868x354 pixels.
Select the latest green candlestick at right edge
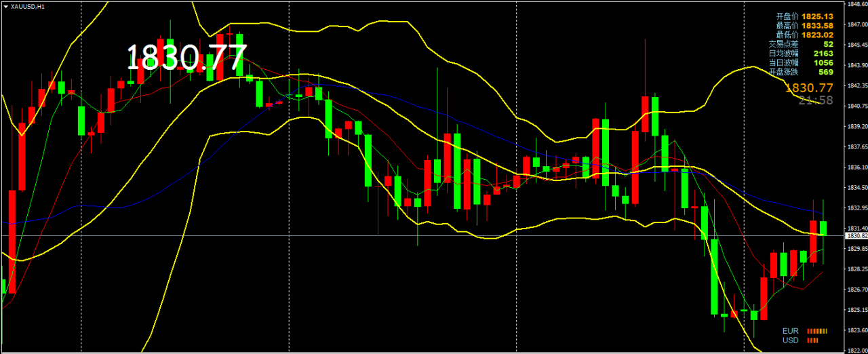click(x=823, y=229)
